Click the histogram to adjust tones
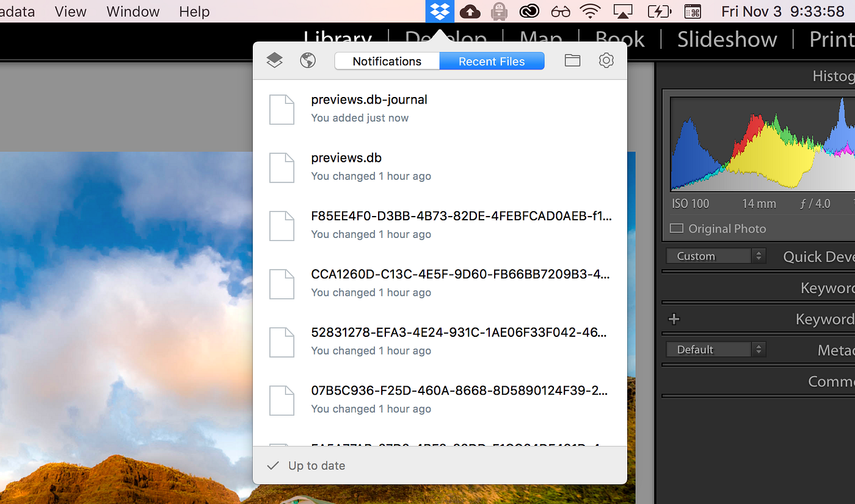 tap(763, 143)
